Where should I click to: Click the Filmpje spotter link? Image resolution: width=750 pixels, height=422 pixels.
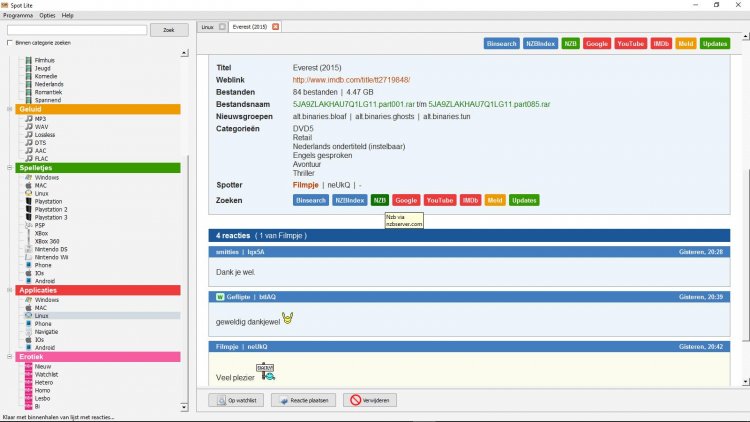coord(305,185)
